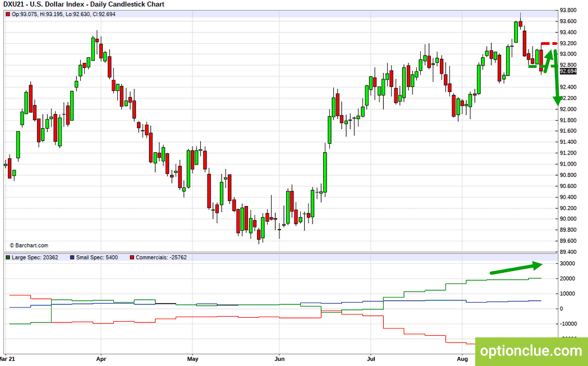Image resolution: width=588 pixels, height=366 pixels.
Task: Click the blue Small Spec legend square
Action: point(72,258)
